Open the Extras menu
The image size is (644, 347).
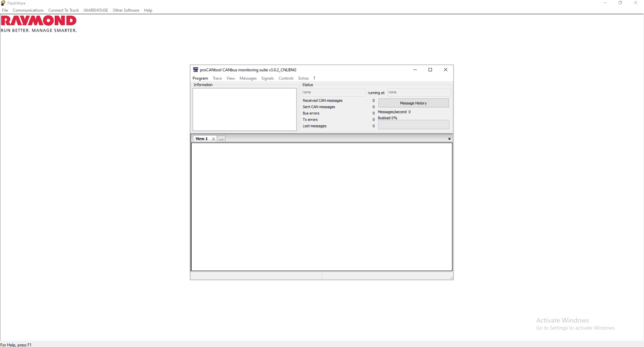[x=303, y=78]
